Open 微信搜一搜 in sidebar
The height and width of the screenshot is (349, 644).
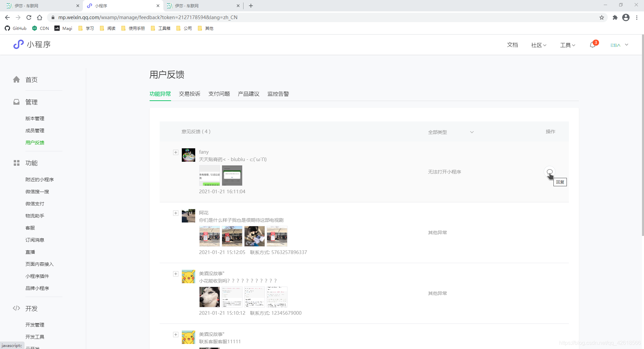point(37,192)
